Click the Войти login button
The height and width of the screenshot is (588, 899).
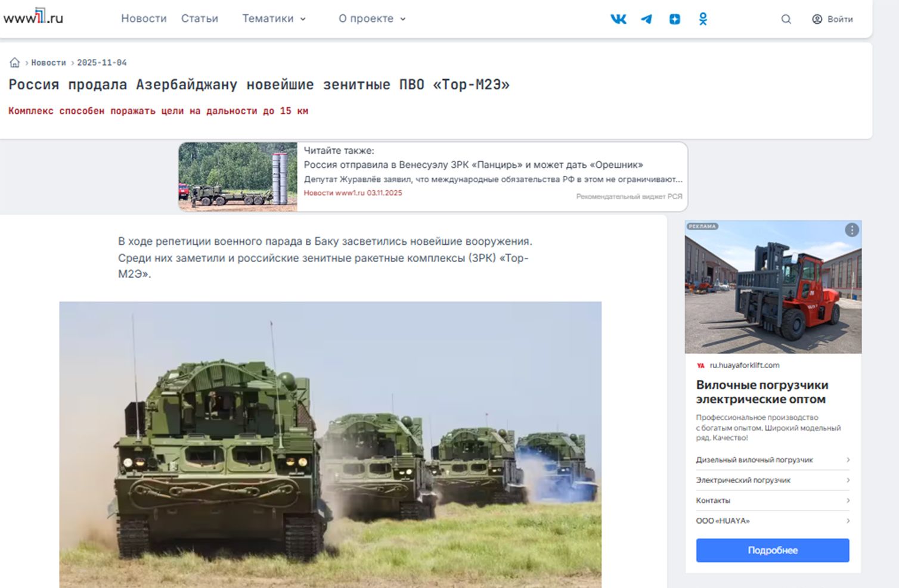tap(833, 19)
